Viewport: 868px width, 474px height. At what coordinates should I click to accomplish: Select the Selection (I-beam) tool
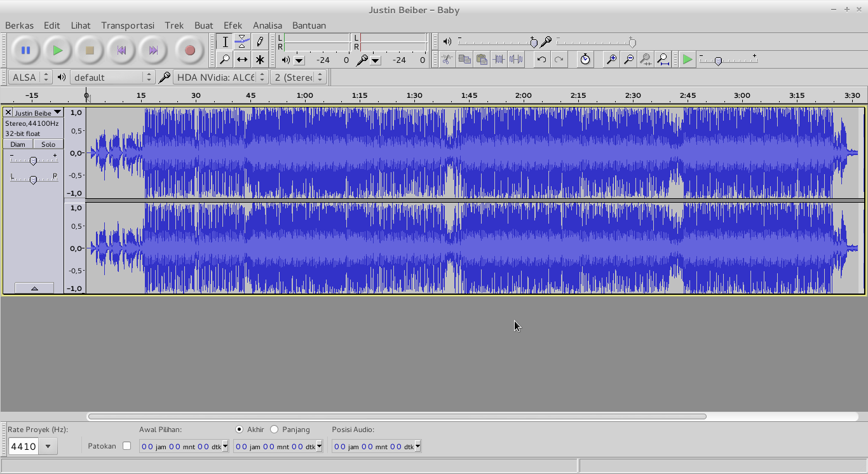point(225,42)
